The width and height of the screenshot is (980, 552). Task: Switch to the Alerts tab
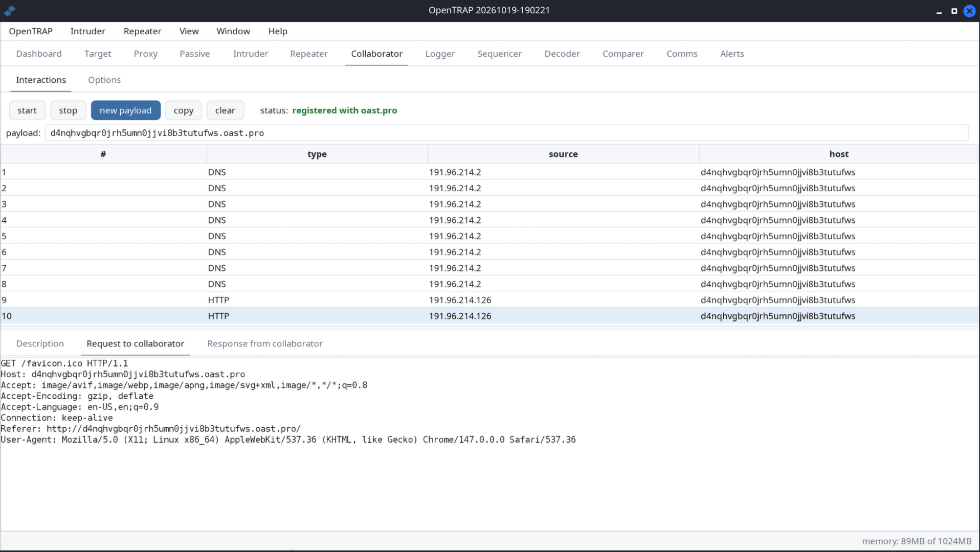click(732, 54)
